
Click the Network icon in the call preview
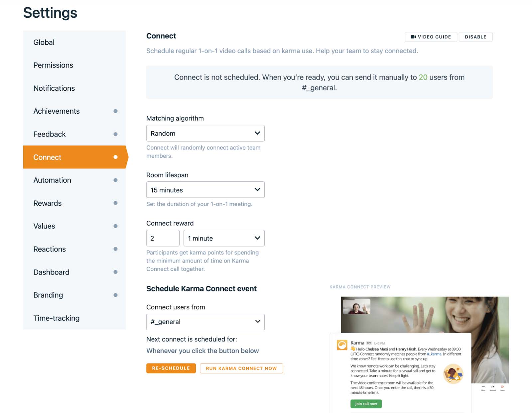click(493, 386)
